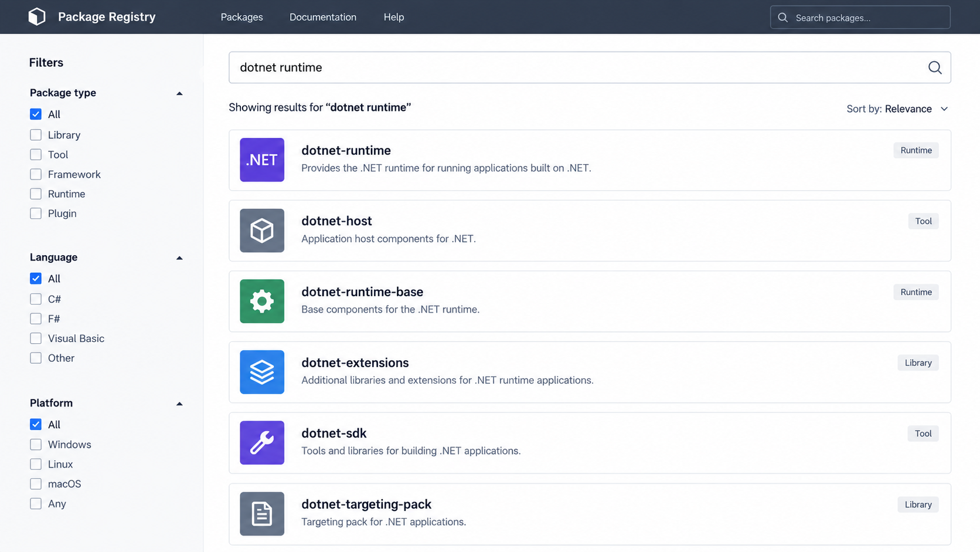This screenshot has height=552, width=980.
Task: Collapse the Package type filter section
Action: (179, 93)
